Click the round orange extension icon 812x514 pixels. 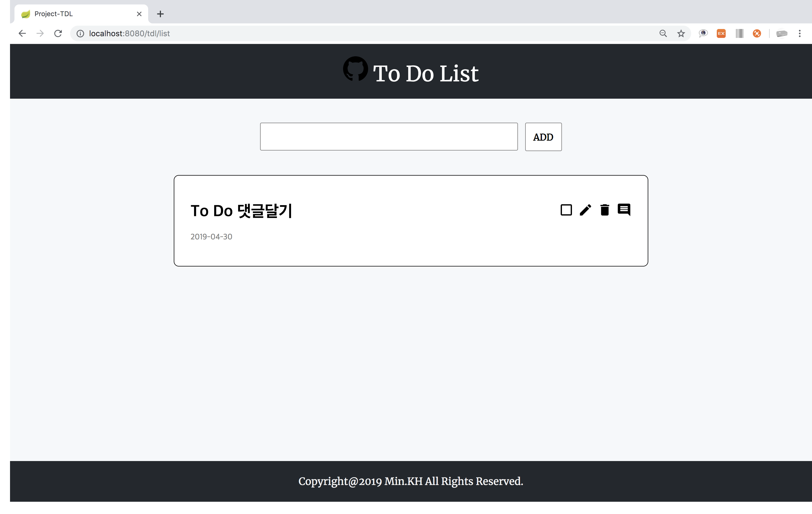[757, 33]
